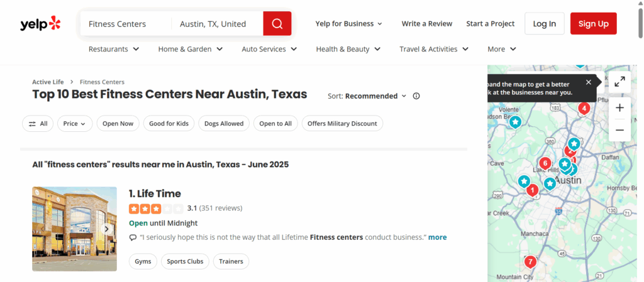
Task: Expand the Home & Garden menu
Action: tap(191, 49)
